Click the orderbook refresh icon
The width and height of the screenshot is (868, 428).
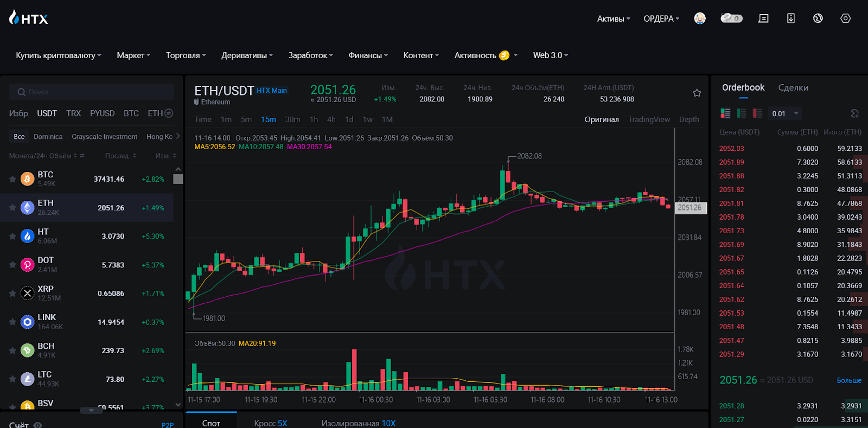[854, 113]
